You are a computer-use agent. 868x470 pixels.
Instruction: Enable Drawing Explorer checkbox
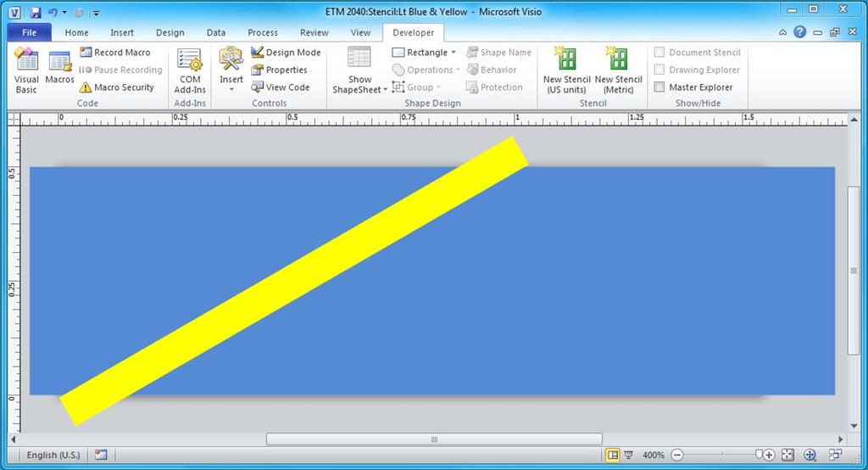(x=659, y=70)
